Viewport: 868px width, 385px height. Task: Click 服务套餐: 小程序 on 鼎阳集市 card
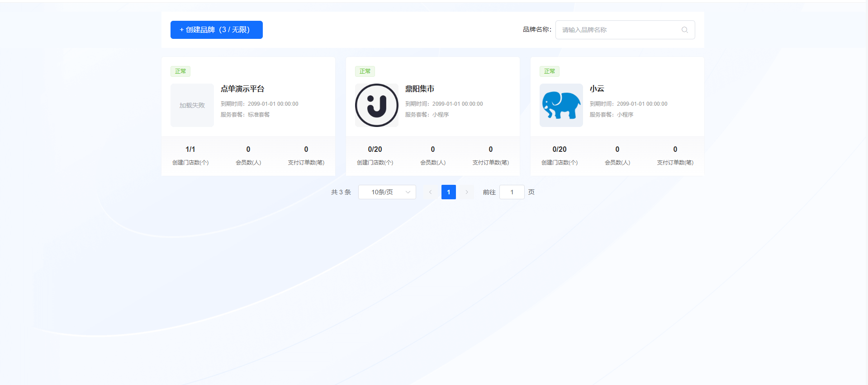click(x=427, y=115)
